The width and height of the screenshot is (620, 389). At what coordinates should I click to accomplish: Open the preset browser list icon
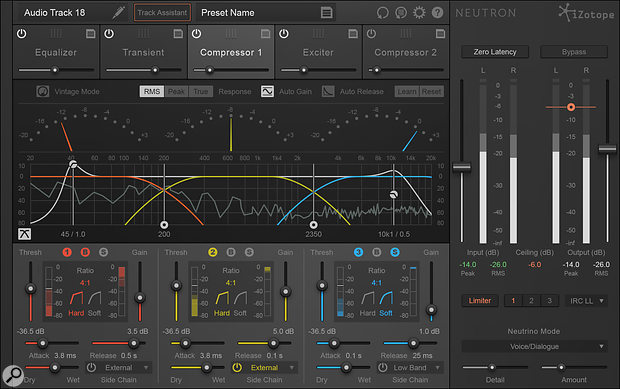(327, 13)
